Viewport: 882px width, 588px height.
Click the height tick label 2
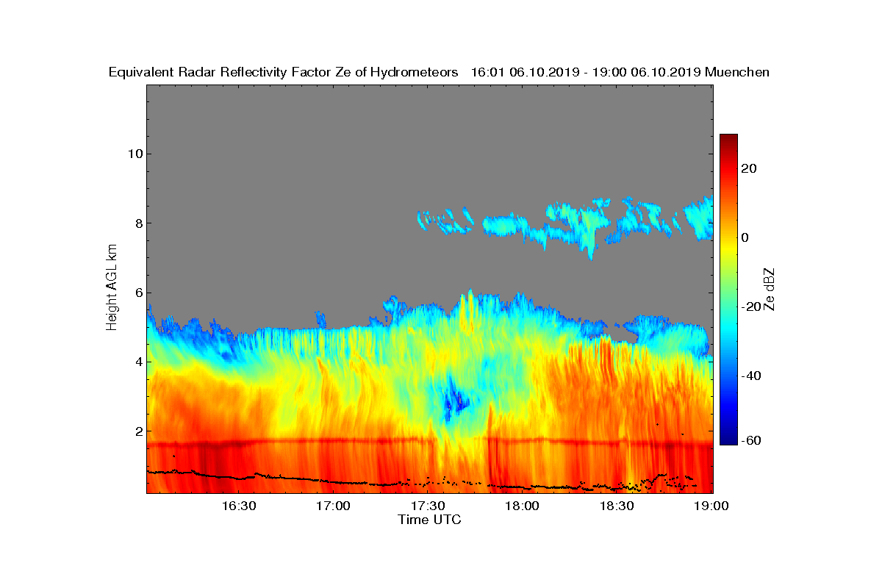[138, 431]
